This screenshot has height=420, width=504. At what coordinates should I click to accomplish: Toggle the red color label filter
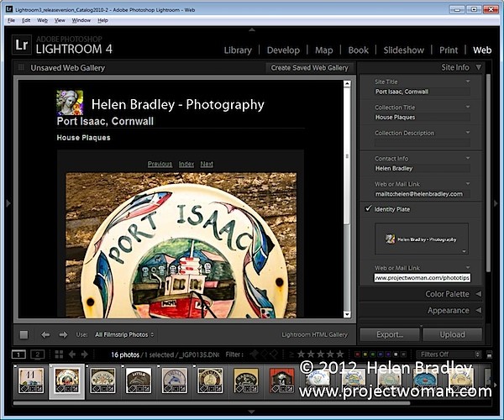pyautogui.click(x=357, y=354)
